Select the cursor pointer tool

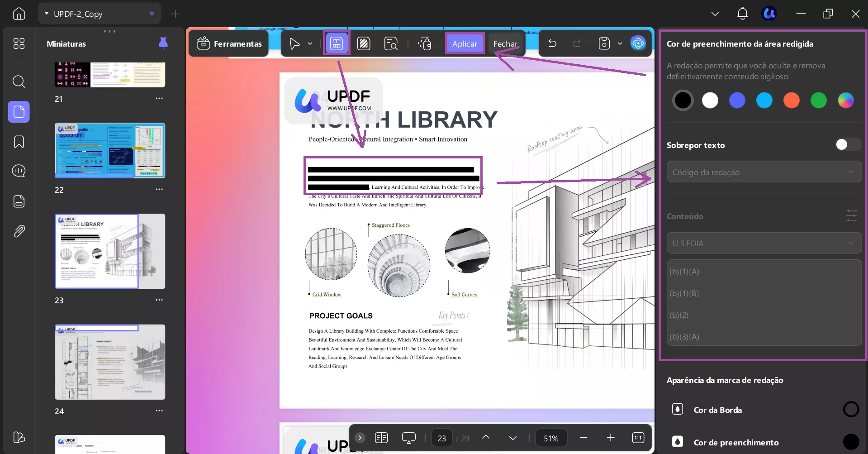coord(294,43)
